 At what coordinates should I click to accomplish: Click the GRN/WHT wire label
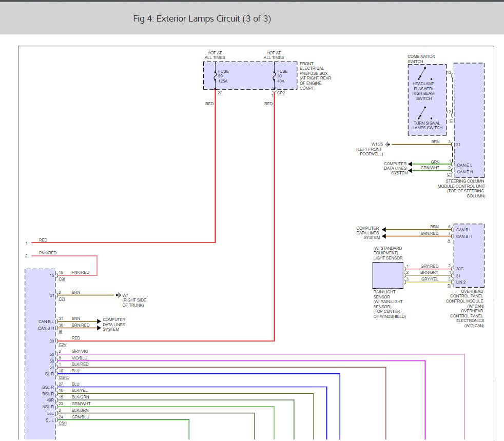[430, 168]
